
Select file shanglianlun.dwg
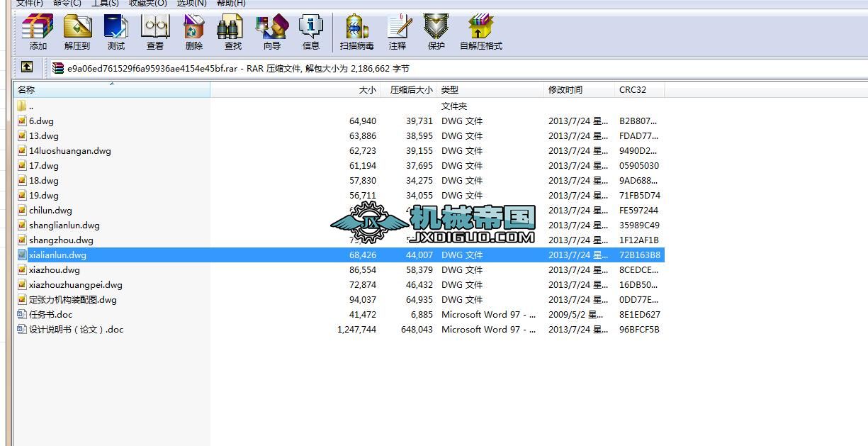[64, 225]
